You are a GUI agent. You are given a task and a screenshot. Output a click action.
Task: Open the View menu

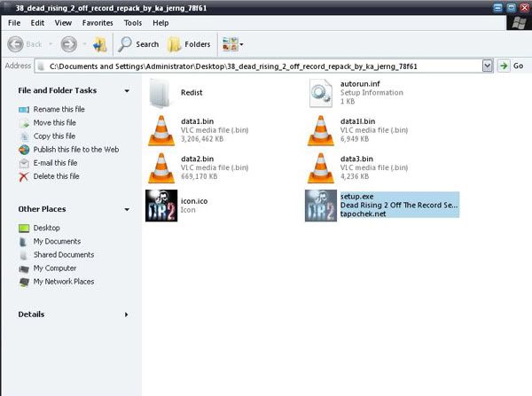pyautogui.click(x=63, y=23)
